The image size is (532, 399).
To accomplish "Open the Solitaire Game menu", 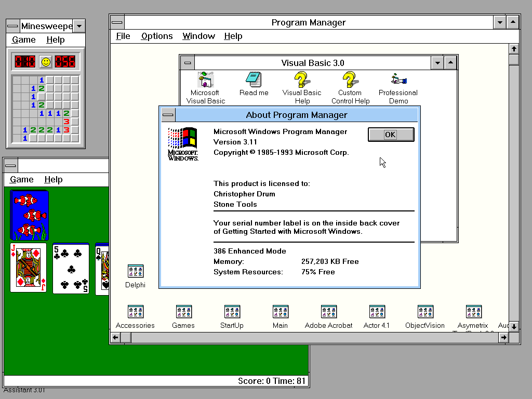I will 21,179.
